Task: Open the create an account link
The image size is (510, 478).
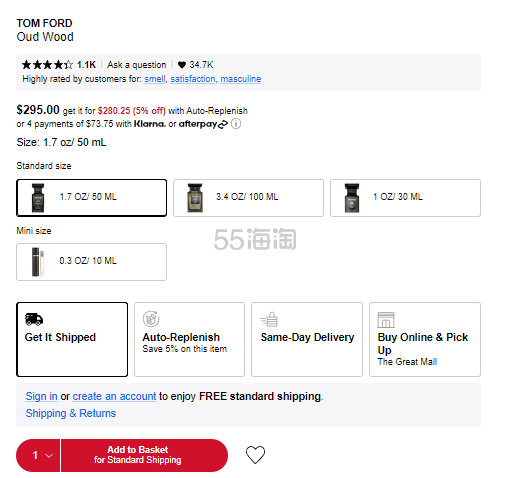Action: tap(114, 396)
